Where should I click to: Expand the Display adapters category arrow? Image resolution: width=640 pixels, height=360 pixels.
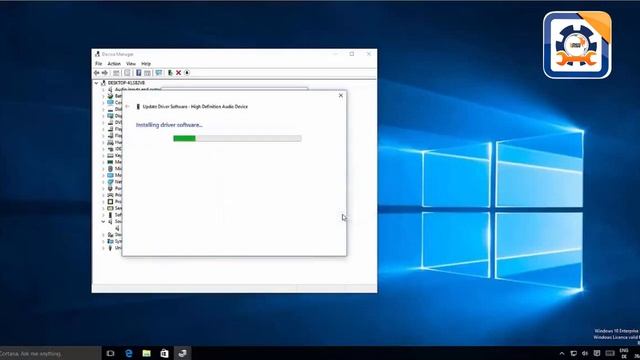click(103, 116)
